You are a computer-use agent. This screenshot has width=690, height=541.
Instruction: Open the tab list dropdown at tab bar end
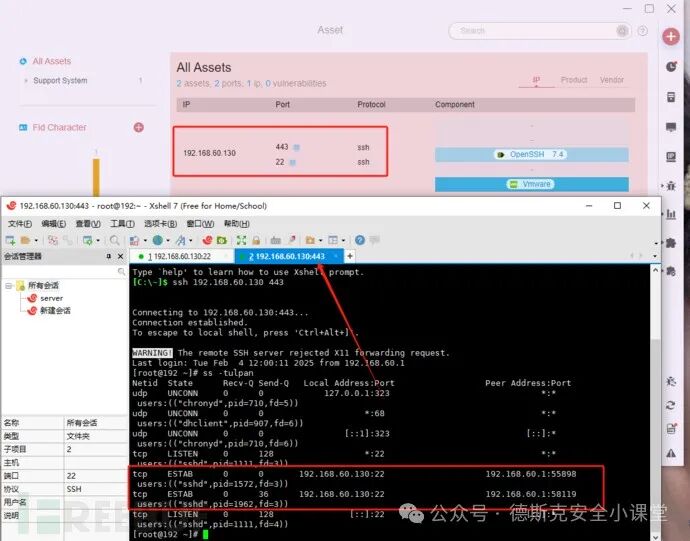(655, 256)
